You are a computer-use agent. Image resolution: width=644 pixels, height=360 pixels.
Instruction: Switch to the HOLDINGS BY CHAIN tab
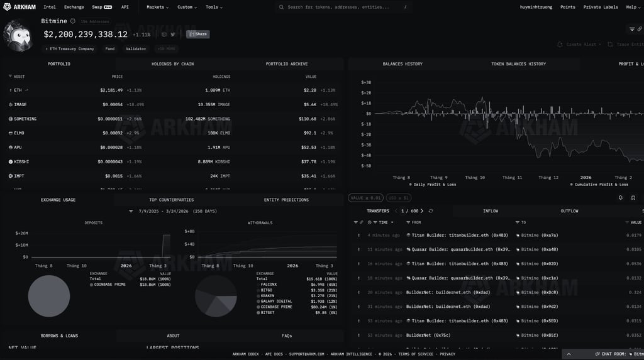(172, 64)
